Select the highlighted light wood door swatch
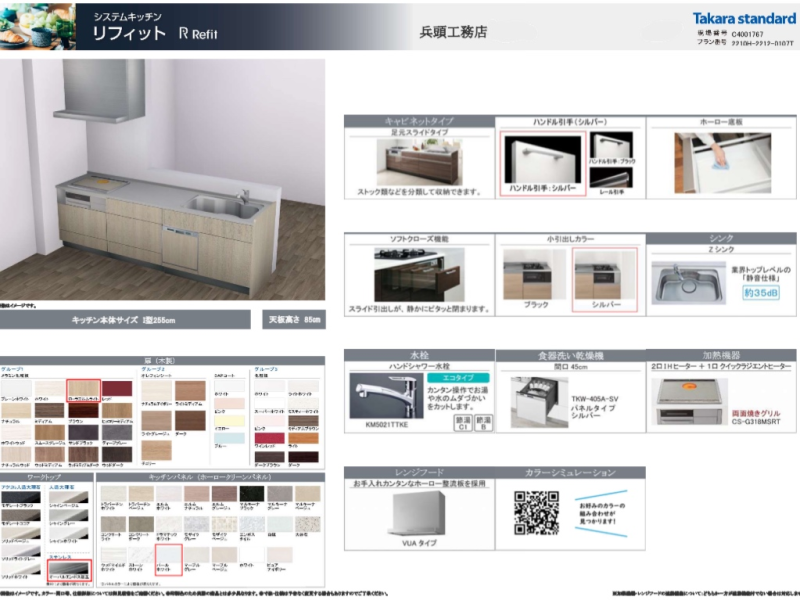This screenshot has width=800, height=600. pos(84,390)
